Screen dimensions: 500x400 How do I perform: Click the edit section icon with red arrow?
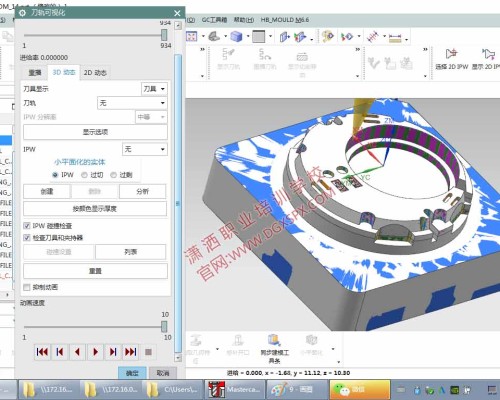point(300,36)
